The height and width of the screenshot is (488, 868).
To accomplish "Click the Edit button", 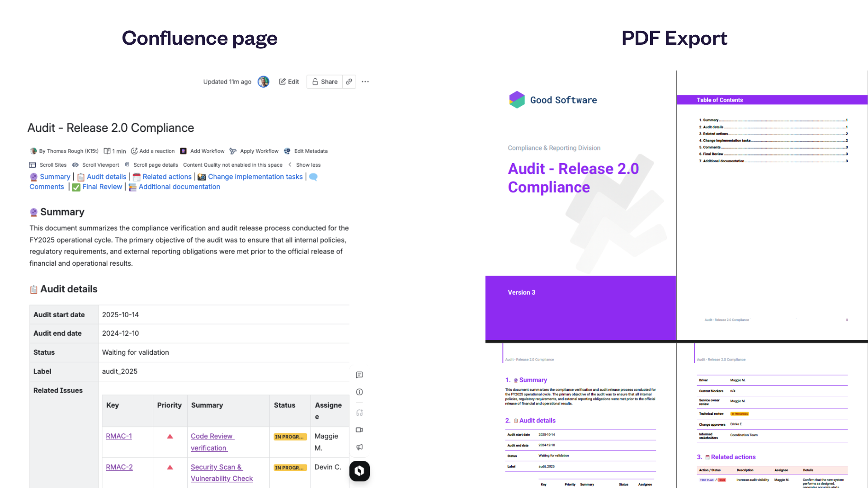I will [x=289, y=81].
